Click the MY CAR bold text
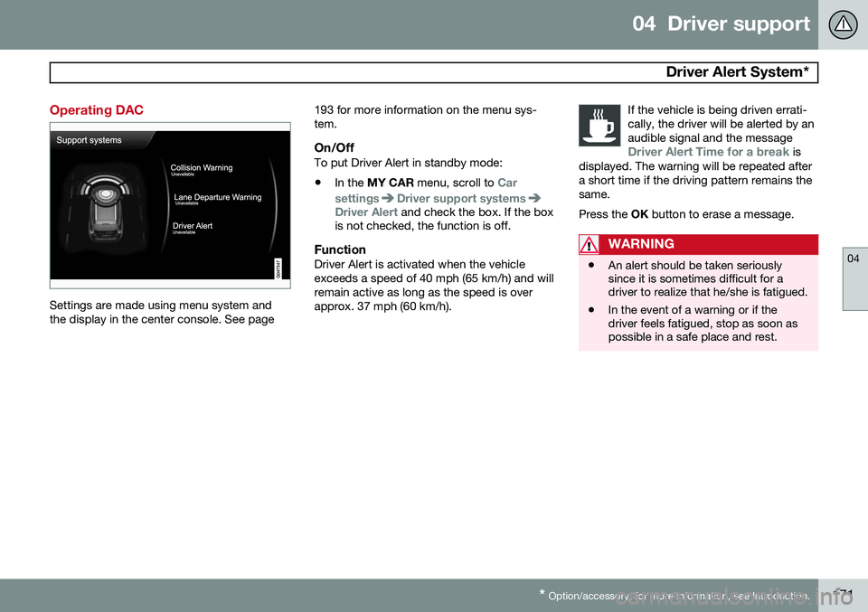Image resolution: width=868 pixels, height=612 pixels. coord(391,183)
